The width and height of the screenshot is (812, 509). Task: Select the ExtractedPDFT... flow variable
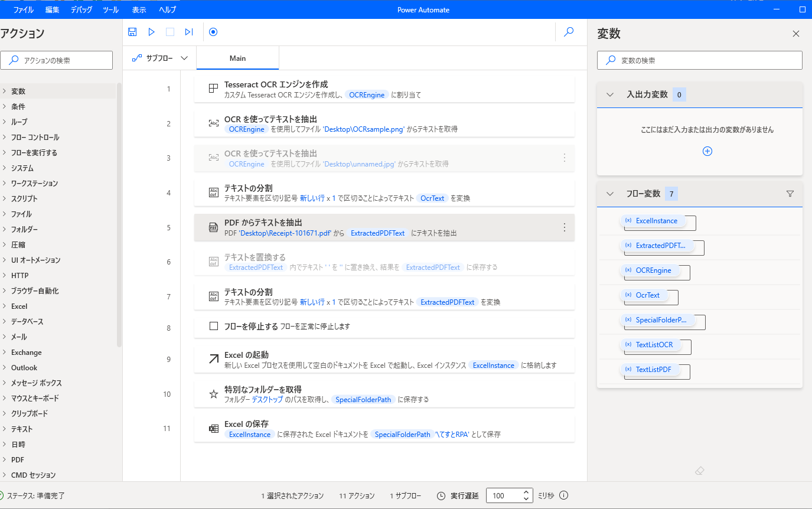click(x=656, y=246)
